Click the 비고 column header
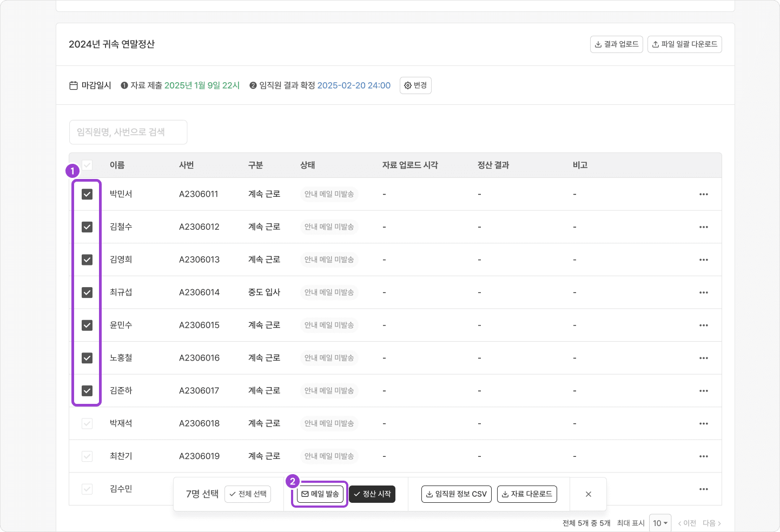 [580, 165]
